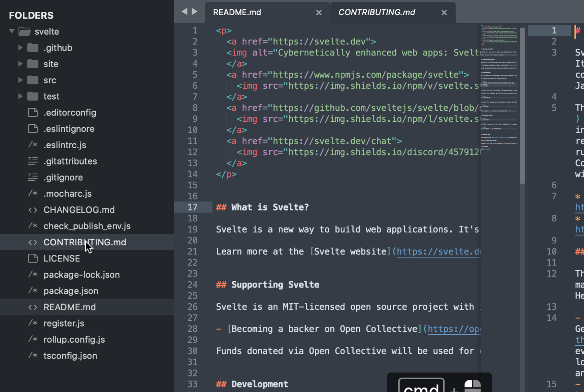
Task: Click the test folder icon
Action: (x=33, y=96)
